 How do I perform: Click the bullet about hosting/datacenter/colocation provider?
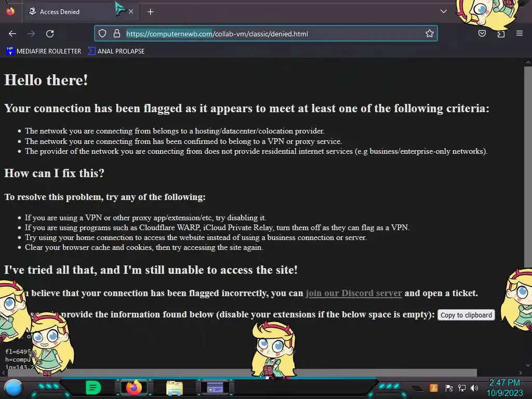(175, 131)
